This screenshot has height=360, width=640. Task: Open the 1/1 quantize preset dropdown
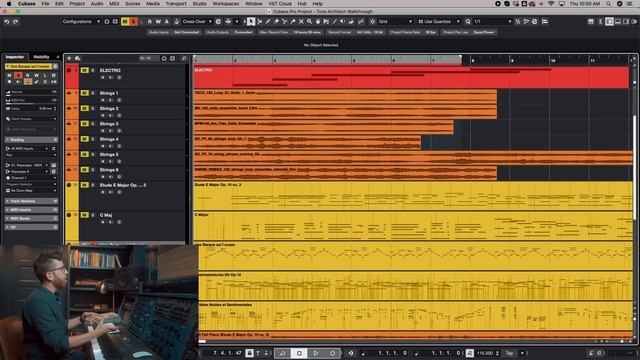click(x=493, y=21)
